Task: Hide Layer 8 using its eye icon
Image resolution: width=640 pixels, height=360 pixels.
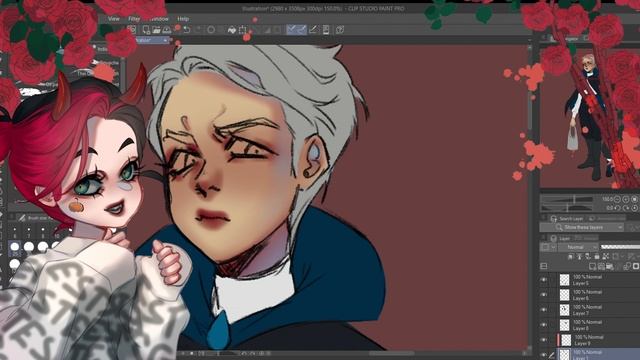Action: click(544, 325)
